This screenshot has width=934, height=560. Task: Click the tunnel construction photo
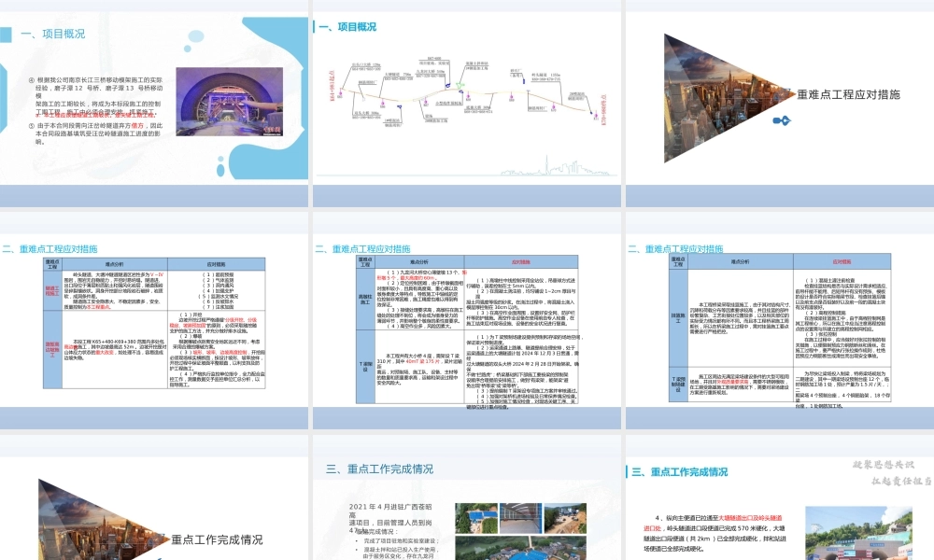230,102
